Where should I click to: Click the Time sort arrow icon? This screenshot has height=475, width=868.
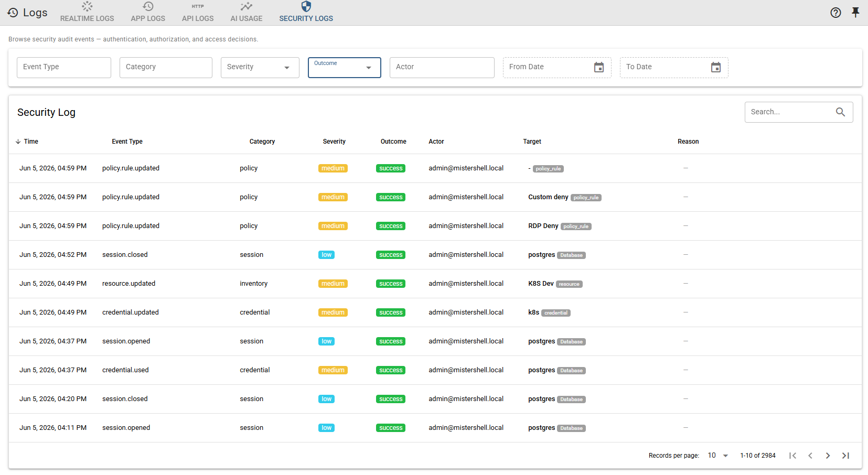(x=18, y=142)
